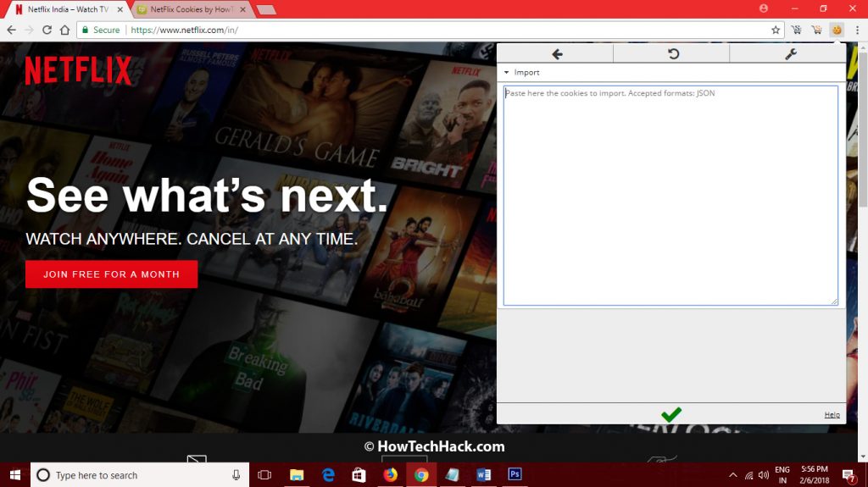Image resolution: width=868 pixels, height=487 pixels.
Task: Open the Action Center notifications
Action: 848,475
